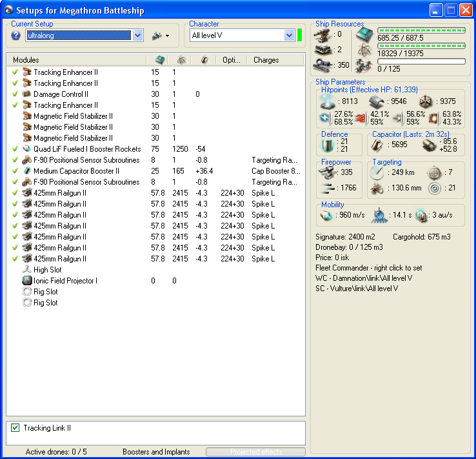Click the EM resistance icon
Viewport: 476px width, 459px height.
pyautogui.click(x=325, y=118)
